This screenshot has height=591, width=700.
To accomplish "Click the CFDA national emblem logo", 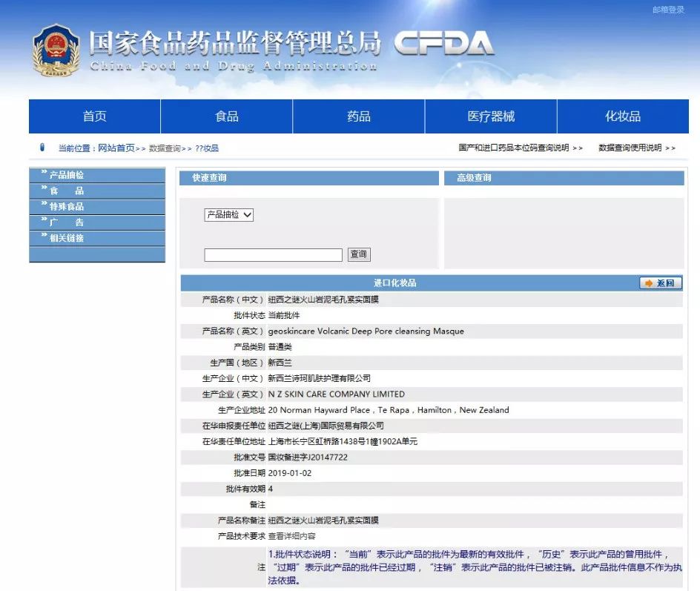I will [56, 50].
